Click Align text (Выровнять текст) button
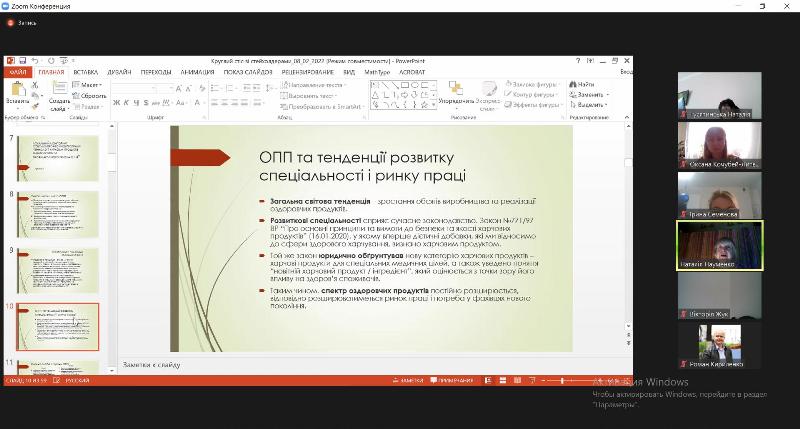The image size is (800, 429). [x=310, y=96]
